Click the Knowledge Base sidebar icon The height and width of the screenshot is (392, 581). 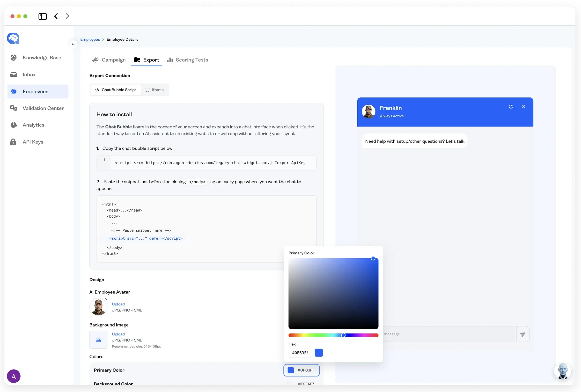tap(14, 58)
